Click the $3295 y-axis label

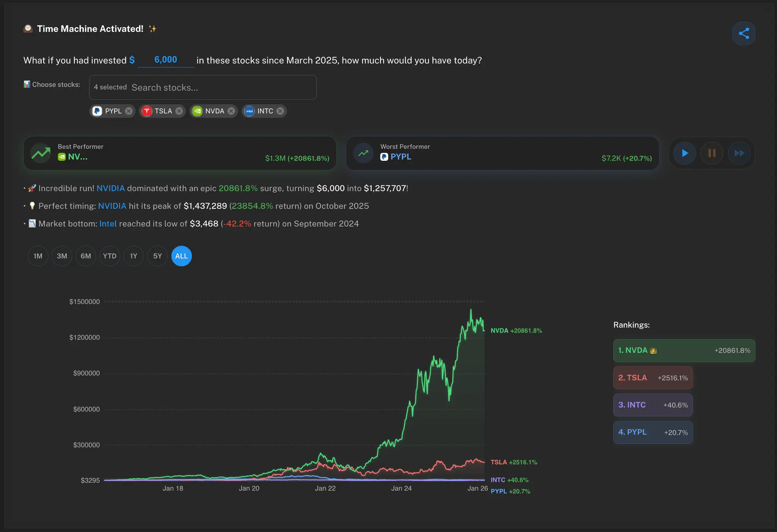click(90, 481)
